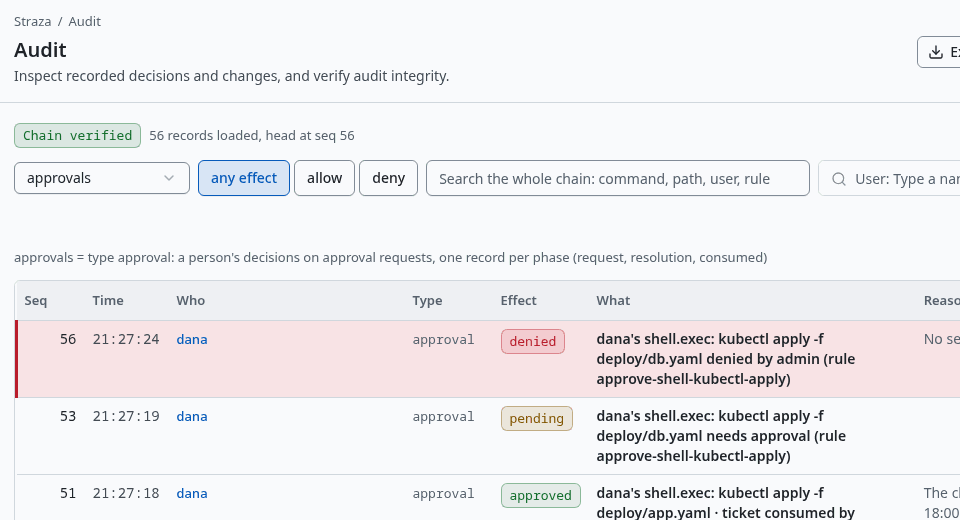The image size is (960, 520).
Task: Click the Chain verified badge
Action: (77, 135)
